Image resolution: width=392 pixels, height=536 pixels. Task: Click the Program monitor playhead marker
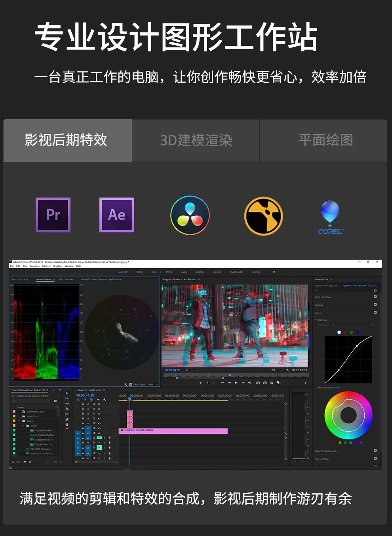(230, 375)
